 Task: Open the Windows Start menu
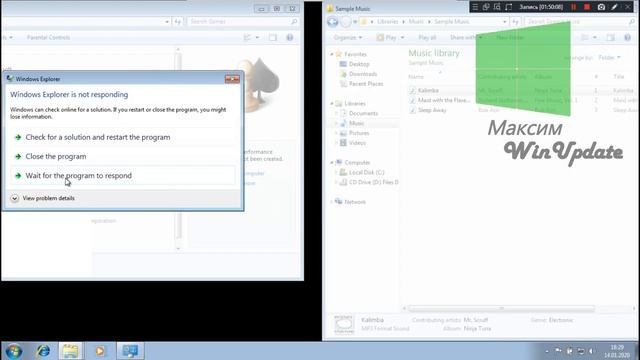point(13,351)
